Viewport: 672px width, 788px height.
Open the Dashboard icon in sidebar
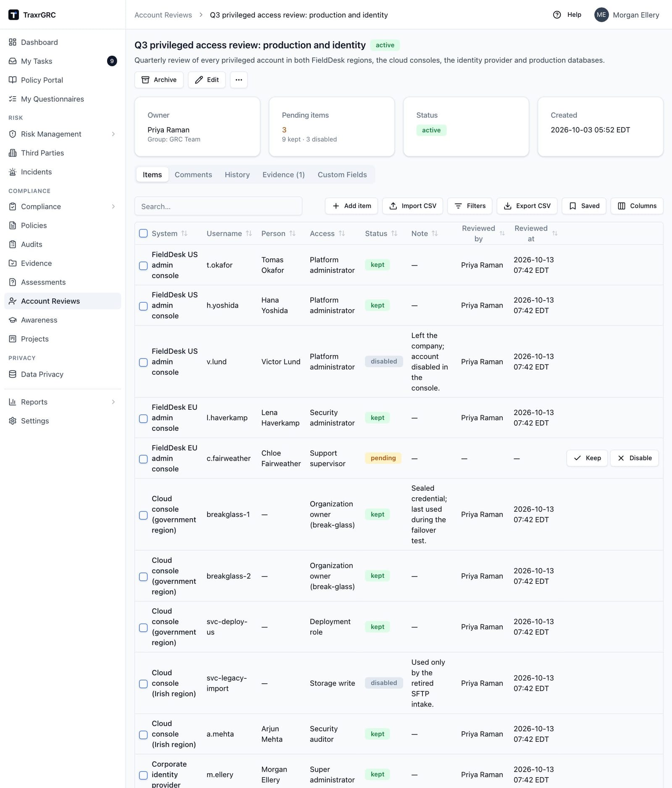(13, 42)
